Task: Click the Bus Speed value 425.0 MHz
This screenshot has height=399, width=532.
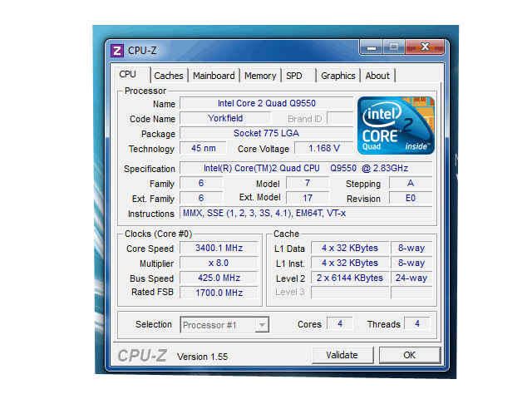Action: pyautogui.click(x=219, y=278)
